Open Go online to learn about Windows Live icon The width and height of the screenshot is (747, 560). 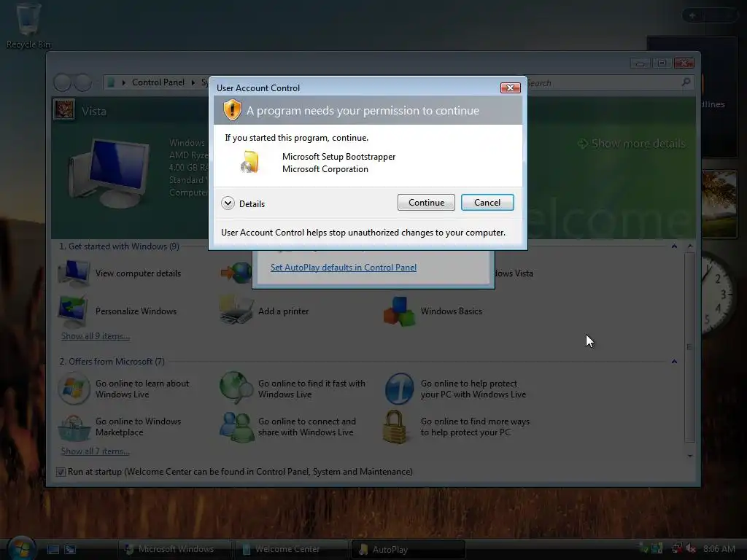point(74,389)
